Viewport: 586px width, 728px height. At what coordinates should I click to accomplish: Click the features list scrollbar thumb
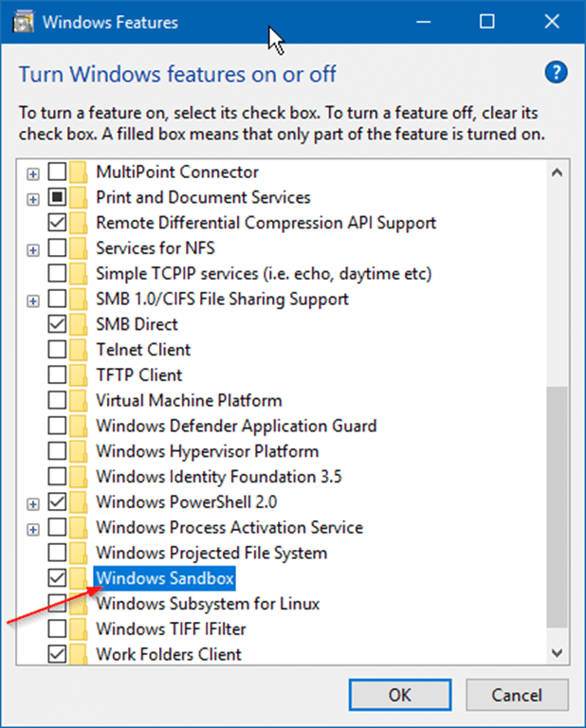pos(558,507)
